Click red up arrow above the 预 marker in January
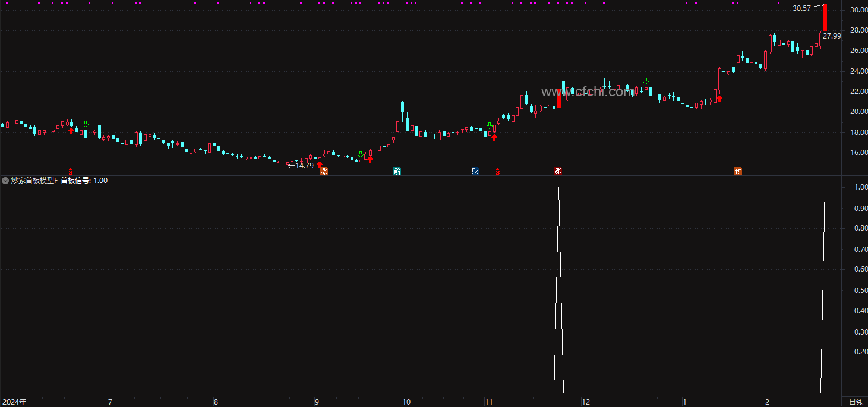This screenshot has height=407, width=868. click(x=719, y=99)
